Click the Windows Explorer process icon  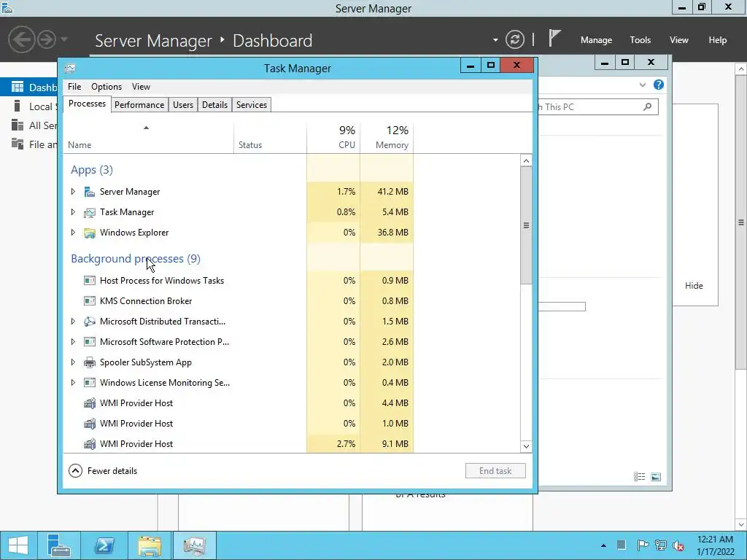coord(90,233)
